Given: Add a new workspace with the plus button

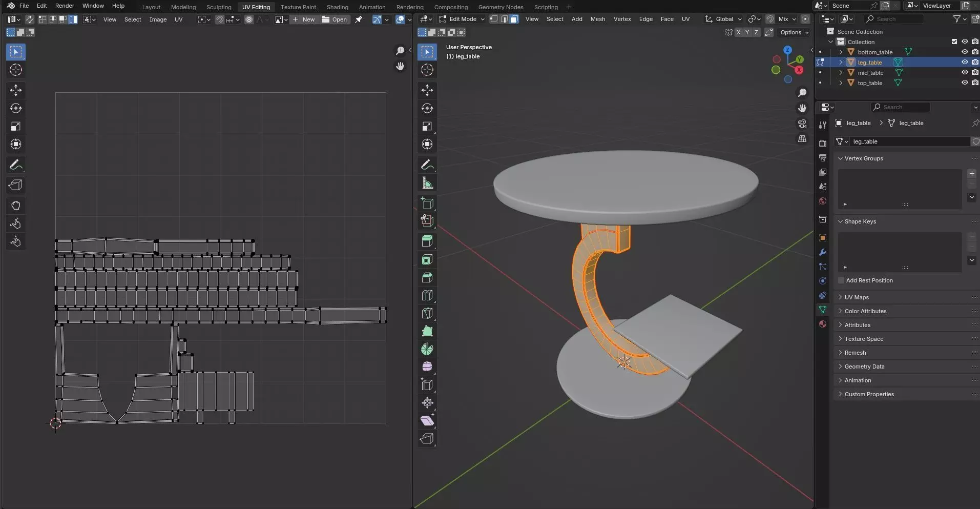Looking at the screenshot, I should 569,7.
